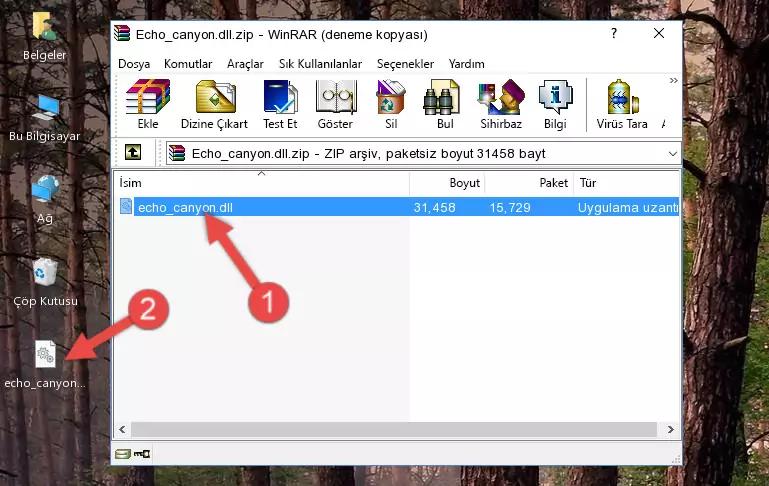Image resolution: width=769 pixels, height=486 pixels.
Task: Open the Göster viewer tool
Action: click(x=335, y=104)
